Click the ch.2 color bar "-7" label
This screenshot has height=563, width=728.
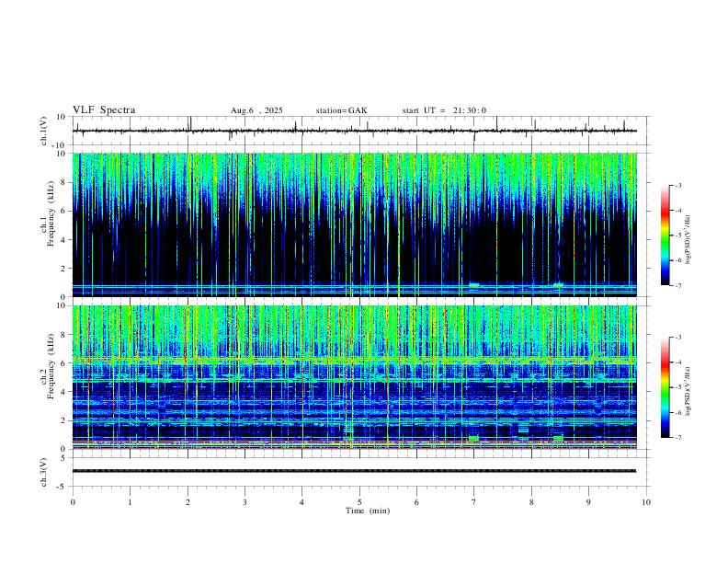click(677, 438)
